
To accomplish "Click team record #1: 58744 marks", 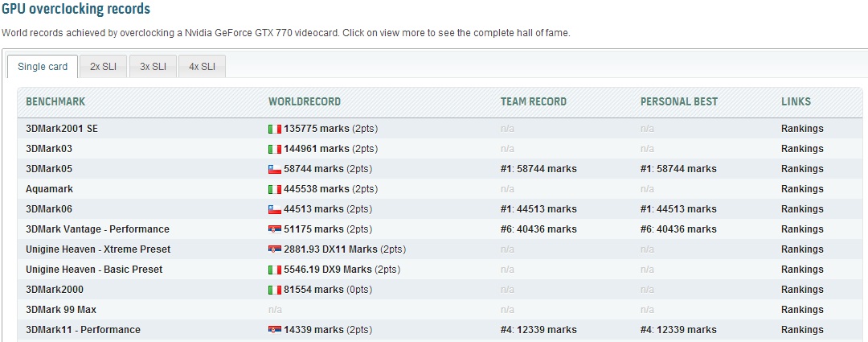I will point(538,168).
